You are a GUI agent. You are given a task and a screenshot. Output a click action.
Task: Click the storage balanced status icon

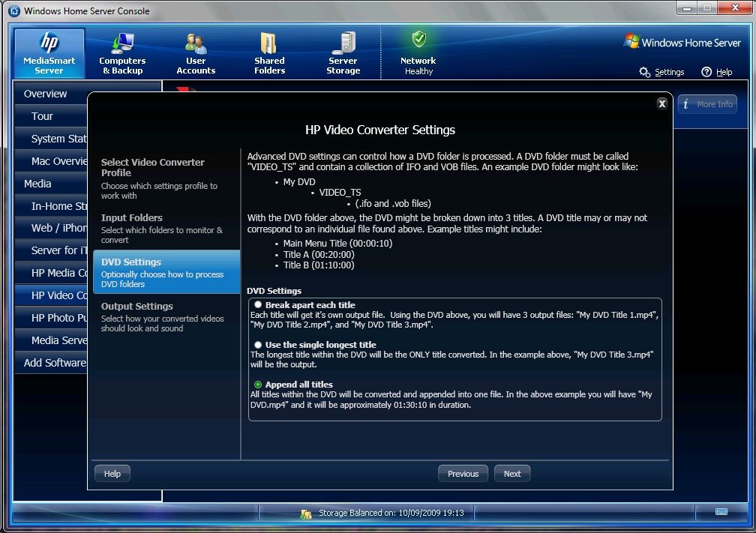(306, 514)
